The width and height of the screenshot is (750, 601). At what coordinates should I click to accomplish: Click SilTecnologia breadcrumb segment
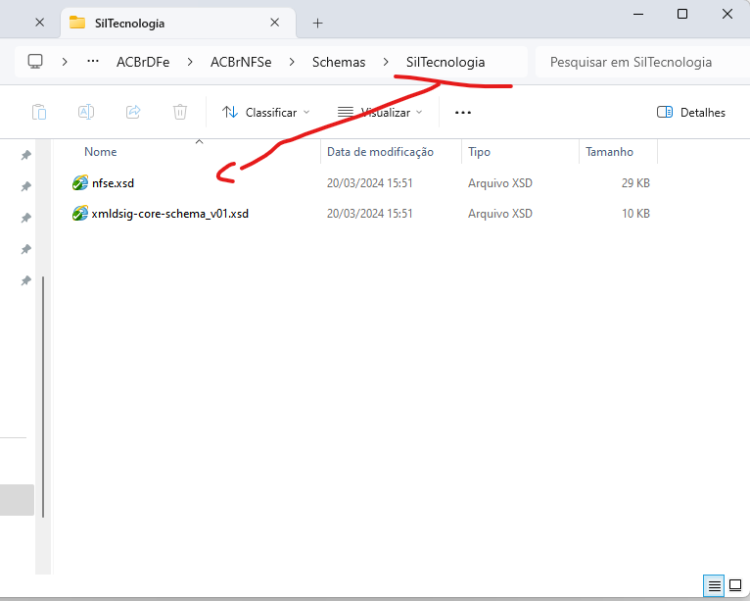[445, 62]
